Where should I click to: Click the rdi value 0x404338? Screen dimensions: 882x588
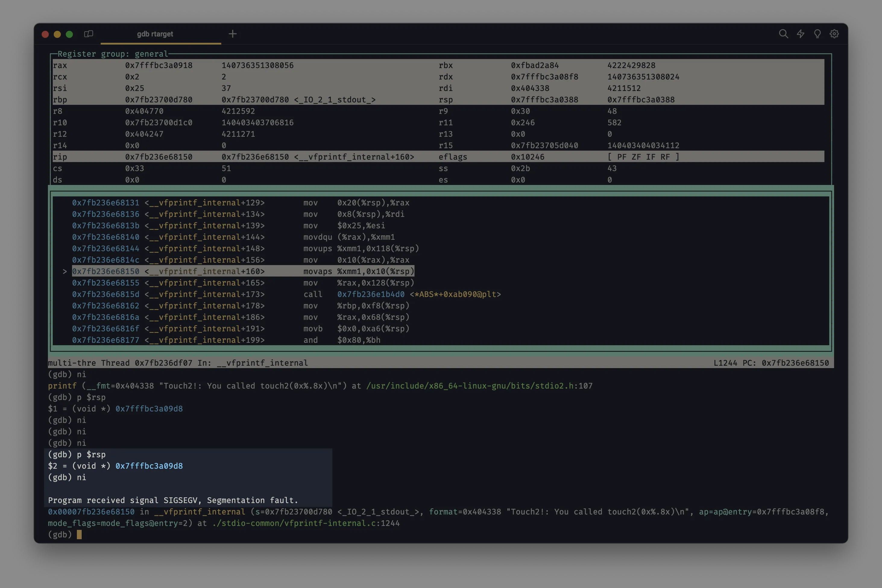coord(530,88)
